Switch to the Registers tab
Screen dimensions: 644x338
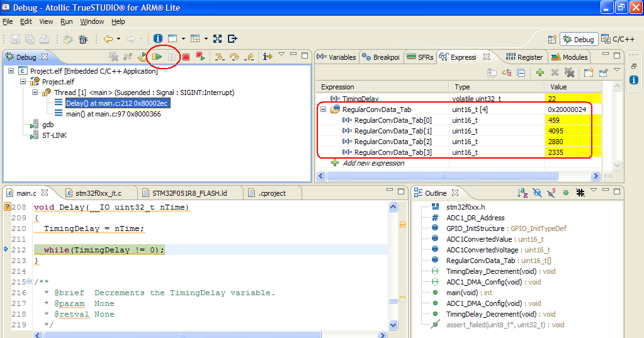(x=524, y=57)
